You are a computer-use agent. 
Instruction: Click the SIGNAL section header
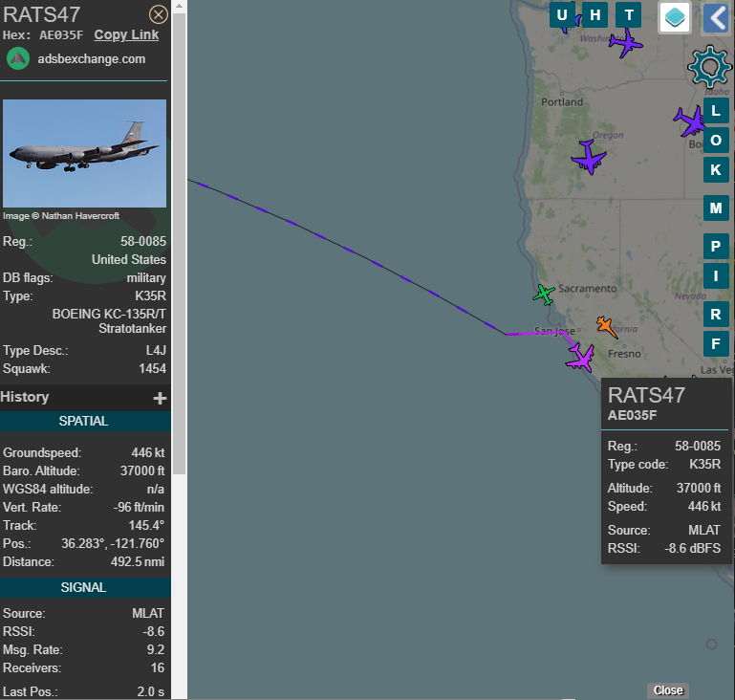(x=83, y=587)
